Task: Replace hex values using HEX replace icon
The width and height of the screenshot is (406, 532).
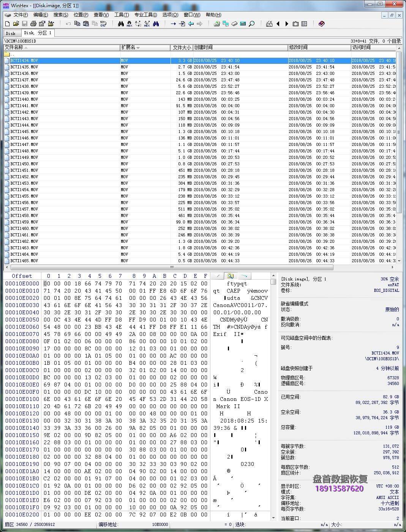Action: coord(147,24)
